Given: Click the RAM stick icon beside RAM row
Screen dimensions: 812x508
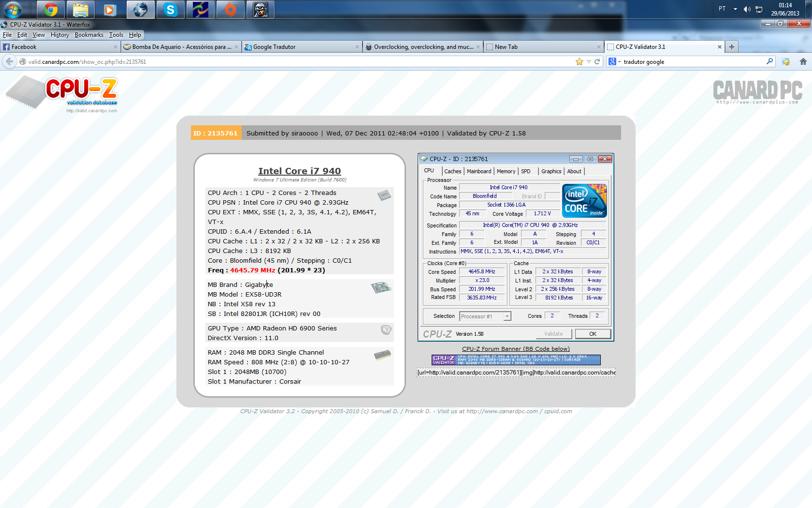Looking at the screenshot, I should [x=382, y=356].
